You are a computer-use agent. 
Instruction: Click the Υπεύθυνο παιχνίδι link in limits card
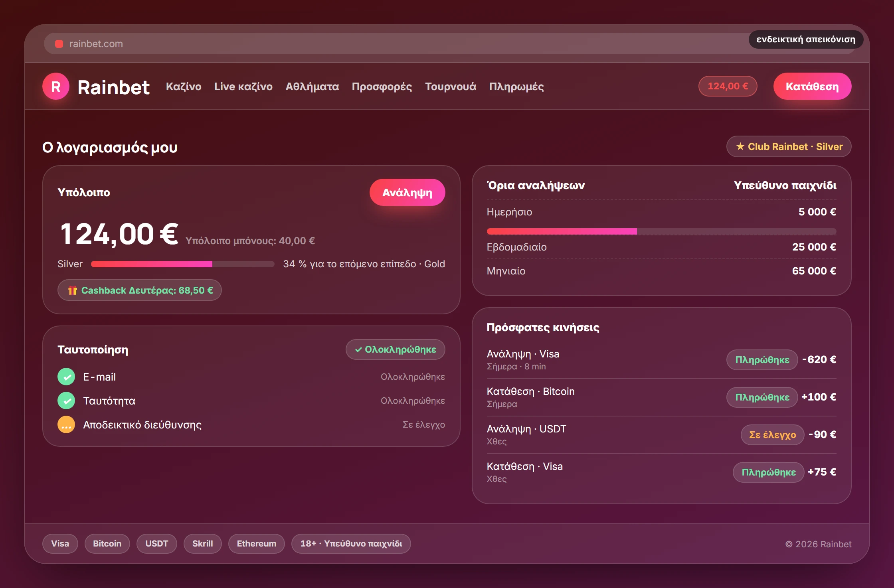coord(785,185)
